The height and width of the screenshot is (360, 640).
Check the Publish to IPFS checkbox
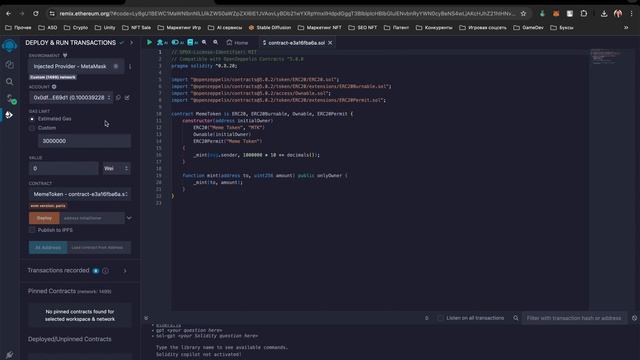coord(32,230)
